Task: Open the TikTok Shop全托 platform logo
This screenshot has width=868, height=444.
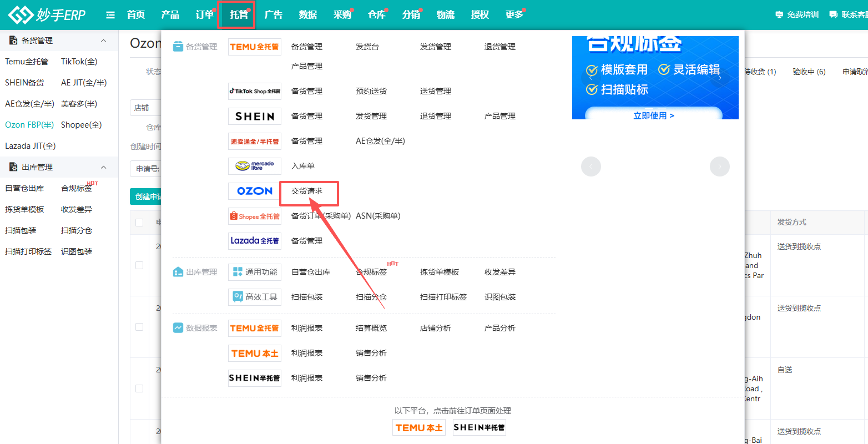Action: click(x=255, y=91)
